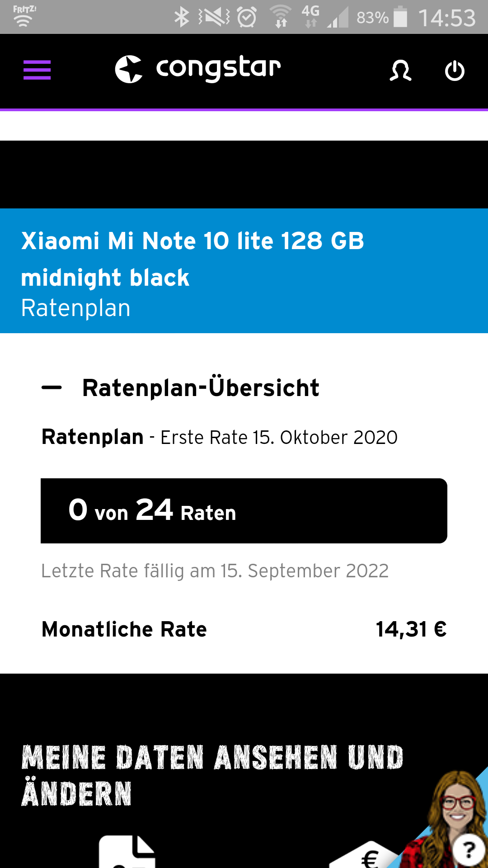Tap the alarm clock status icon
The width and height of the screenshot is (488, 868).
247,17
